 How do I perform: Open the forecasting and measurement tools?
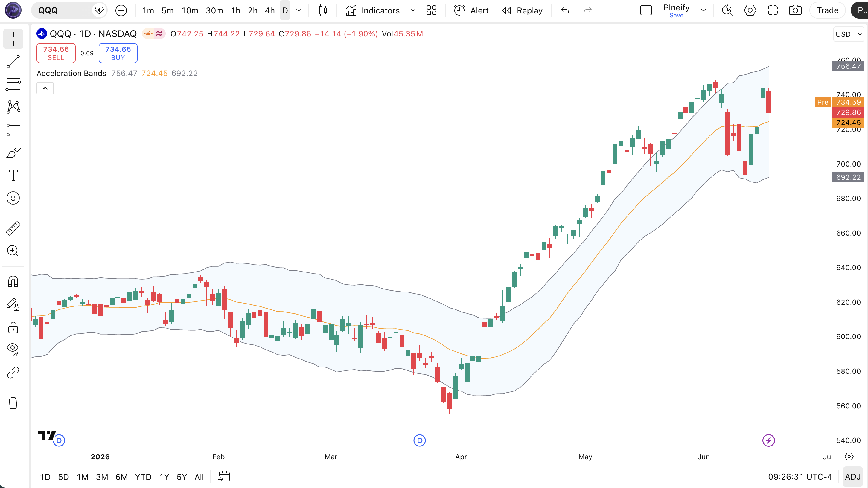click(x=13, y=130)
